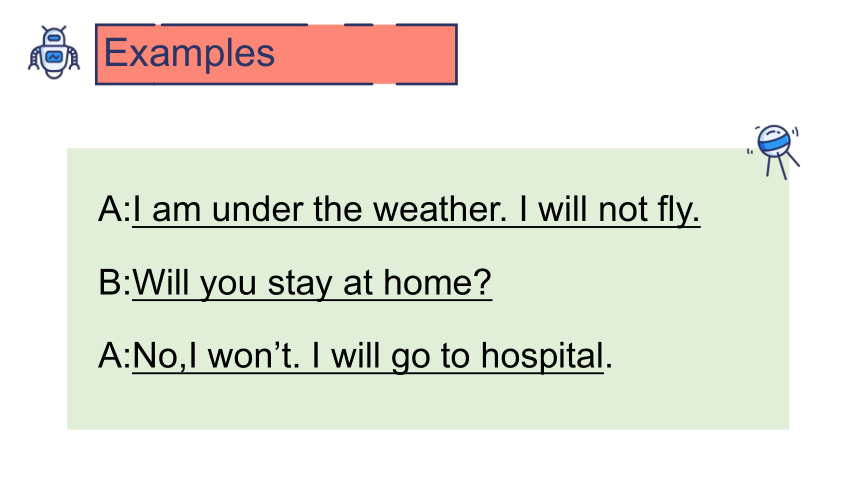The height and width of the screenshot is (484, 860).
Task: Click the sentence 'I will go to hospital'
Action: click(457, 356)
